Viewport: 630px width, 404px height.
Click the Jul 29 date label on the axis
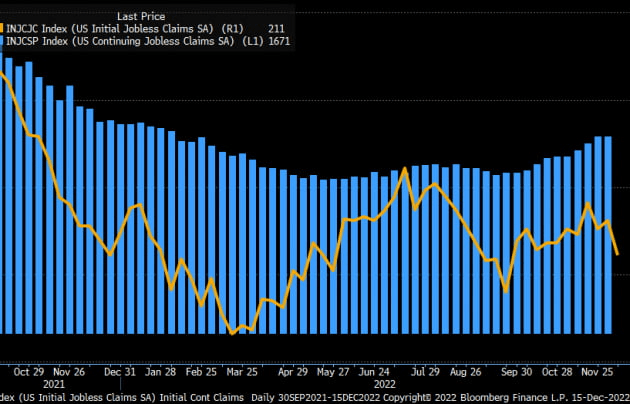click(x=425, y=370)
